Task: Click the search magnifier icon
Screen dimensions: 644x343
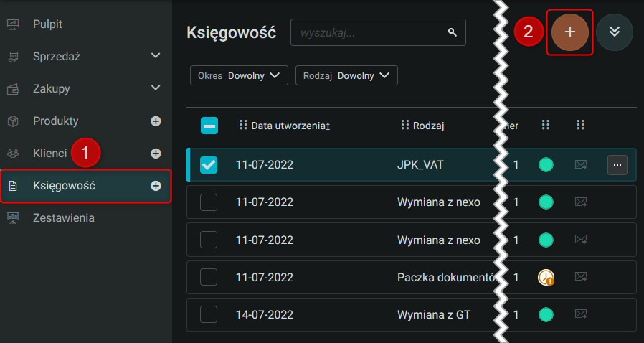Action: (452, 32)
